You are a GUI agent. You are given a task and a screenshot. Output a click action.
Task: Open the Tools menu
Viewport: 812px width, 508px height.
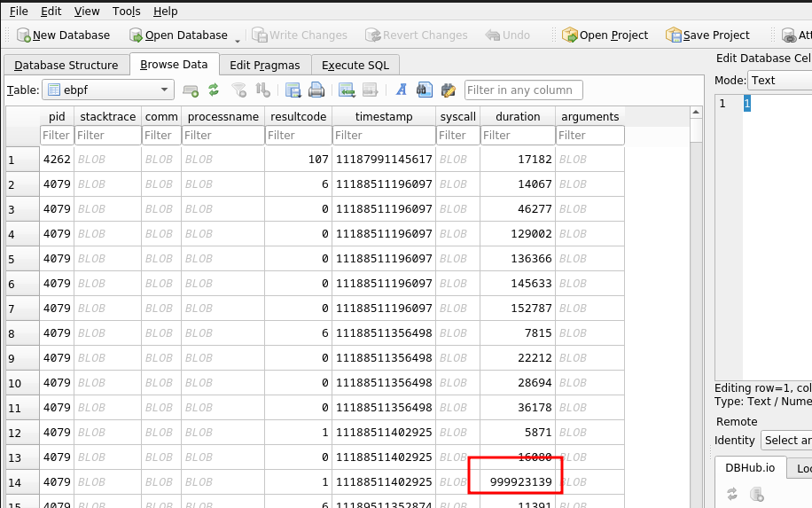coord(126,12)
